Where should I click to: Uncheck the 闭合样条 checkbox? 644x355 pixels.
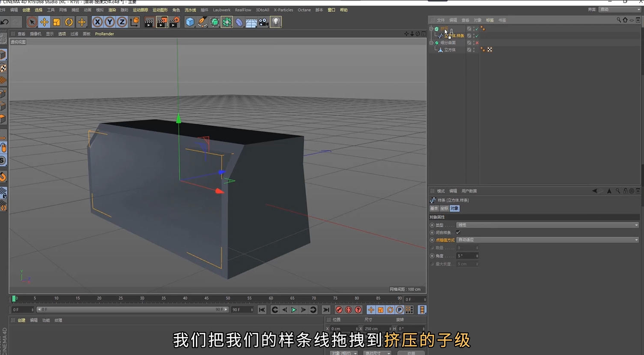point(459,232)
